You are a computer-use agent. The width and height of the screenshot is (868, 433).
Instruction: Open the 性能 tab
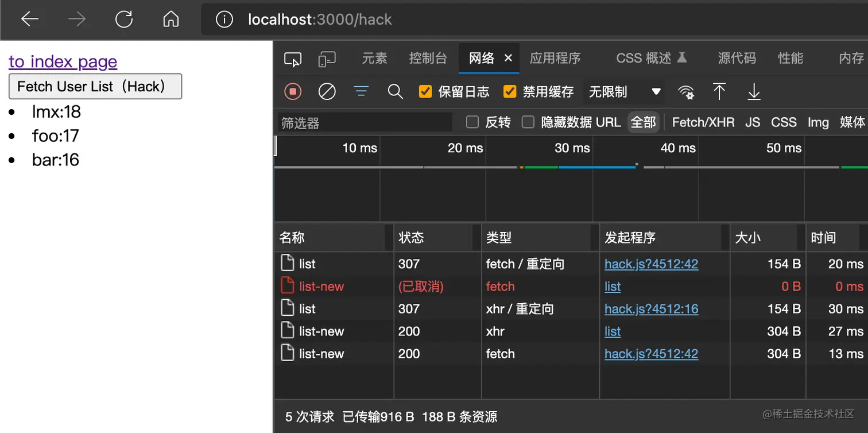(790, 58)
